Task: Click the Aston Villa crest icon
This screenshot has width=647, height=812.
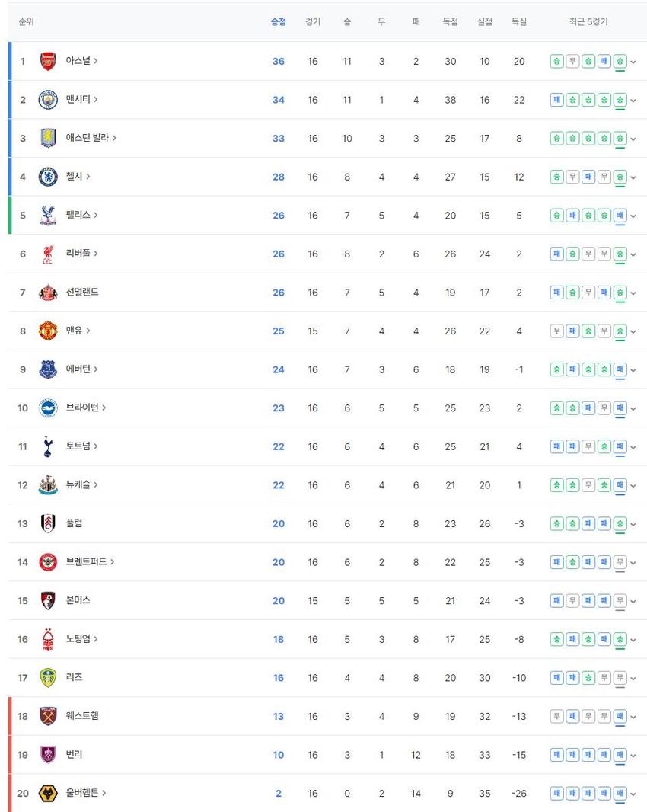Action: coord(48,139)
